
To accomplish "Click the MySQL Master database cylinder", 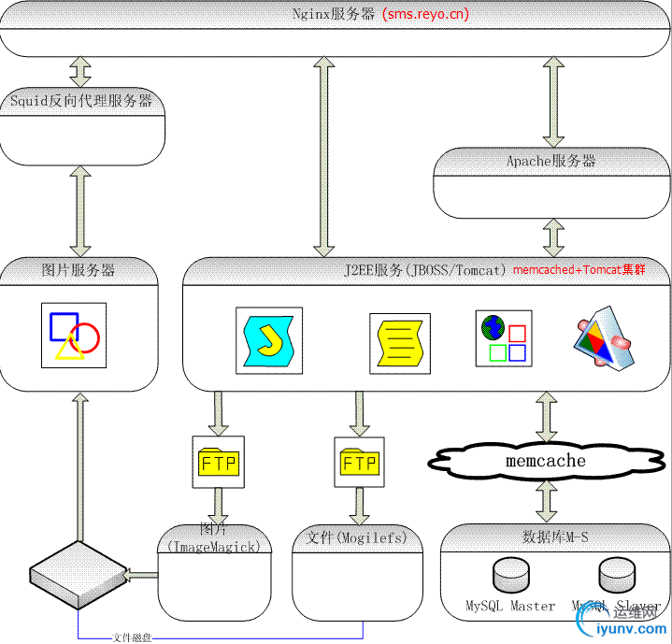I will coord(511,575).
